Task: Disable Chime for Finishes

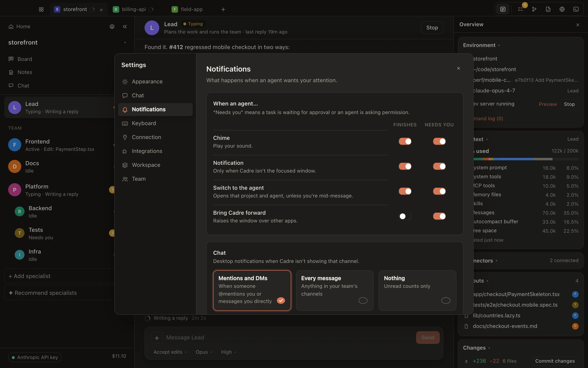Action: tap(405, 141)
